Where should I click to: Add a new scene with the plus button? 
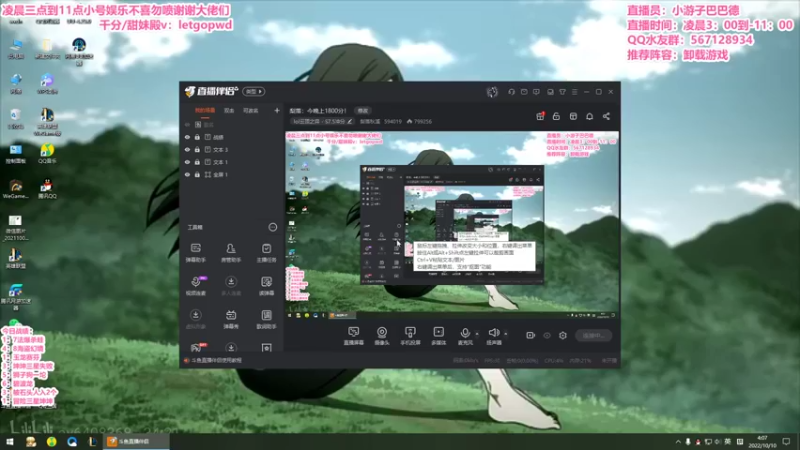[x=277, y=110]
